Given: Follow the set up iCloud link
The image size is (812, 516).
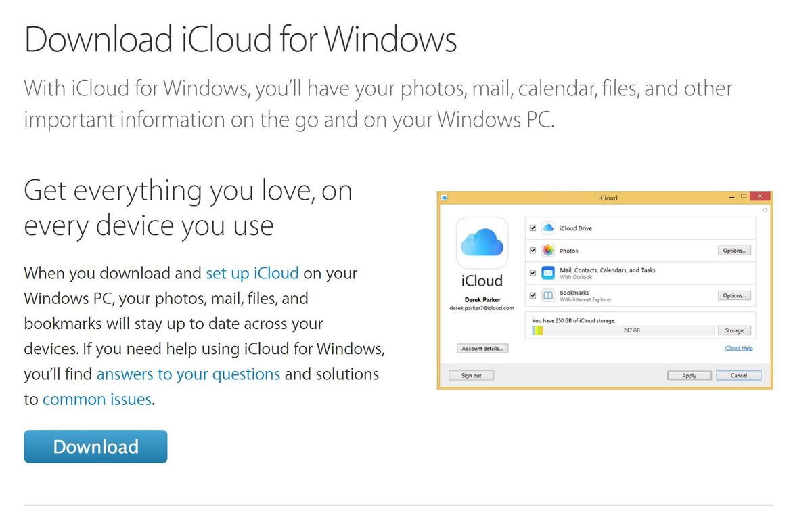Looking at the screenshot, I should point(252,274).
